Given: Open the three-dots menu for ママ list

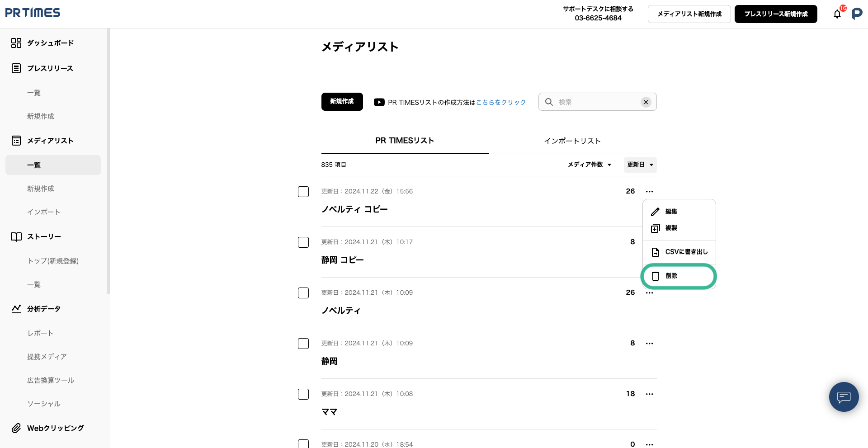Looking at the screenshot, I should tap(649, 394).
